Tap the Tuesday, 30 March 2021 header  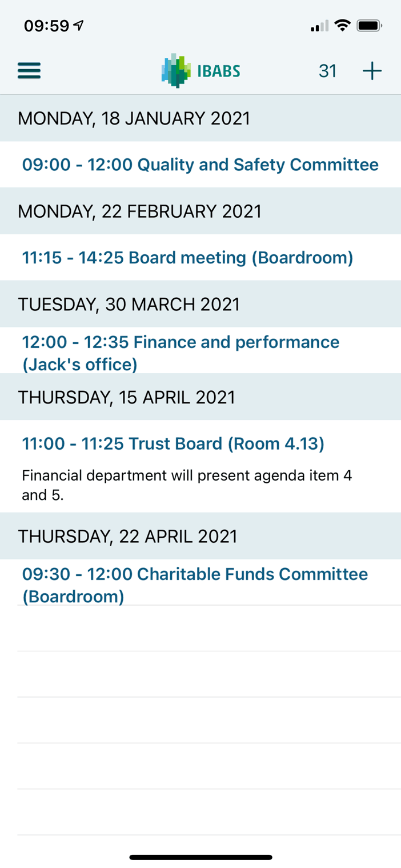click(x=129, y=304)
